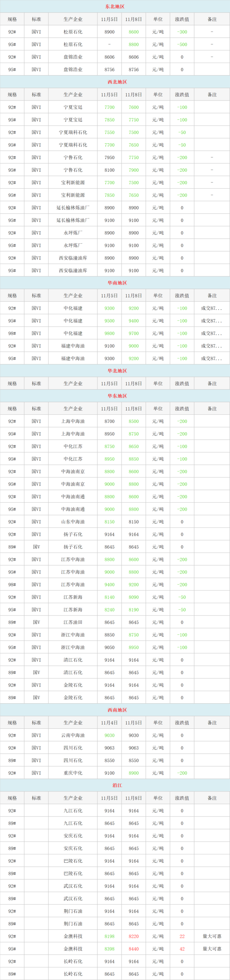Select the 沿江 section header

click(x=117, y=785)
